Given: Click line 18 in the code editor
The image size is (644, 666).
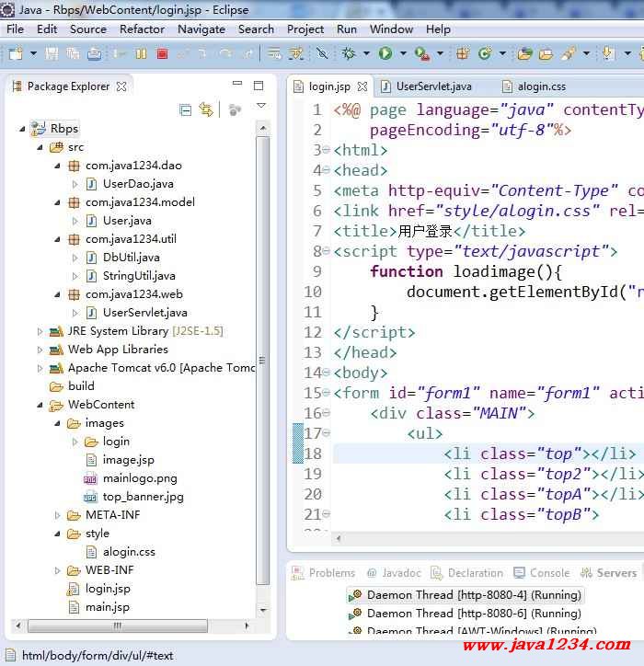Looking at the screenshot, I should 489,454.
